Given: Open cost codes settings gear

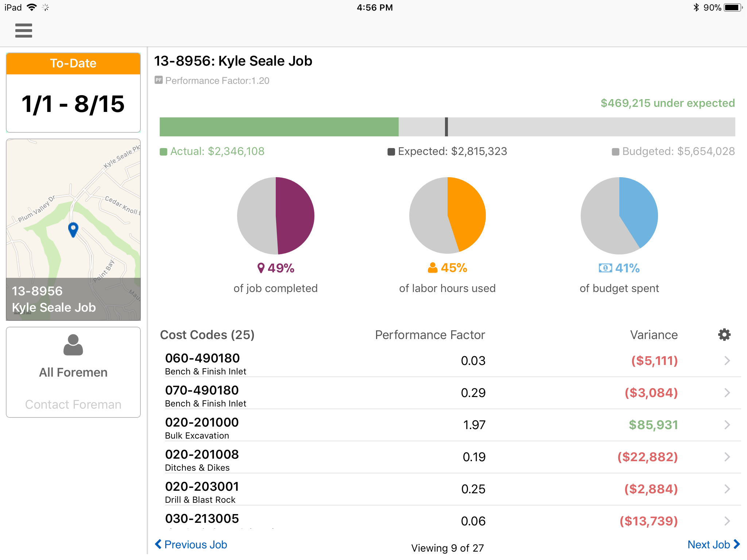Looking at the screenshot, I should (724, 335).
